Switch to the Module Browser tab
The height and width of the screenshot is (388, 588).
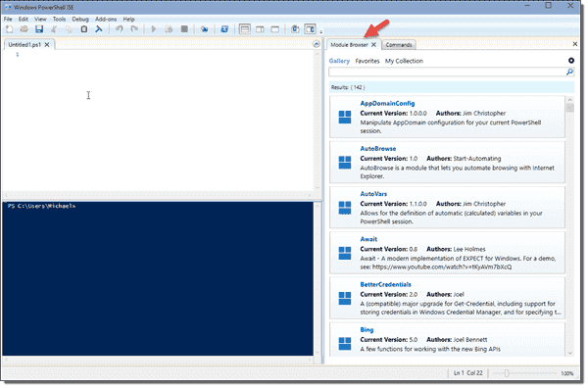[x=349, y=45]
